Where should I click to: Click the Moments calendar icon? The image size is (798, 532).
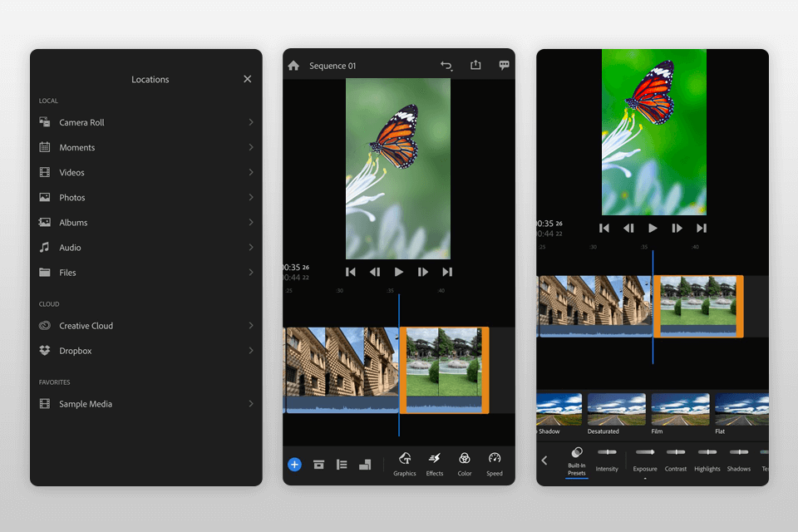45,147
